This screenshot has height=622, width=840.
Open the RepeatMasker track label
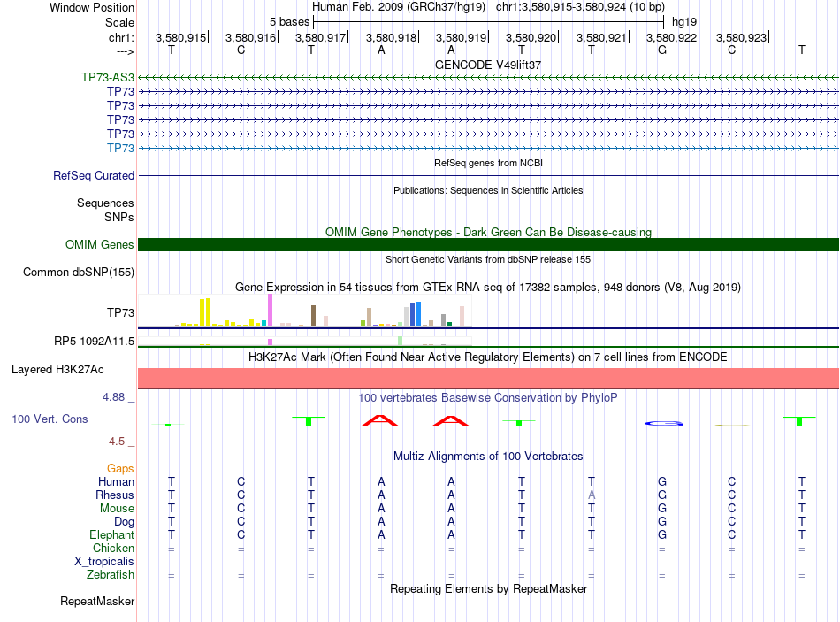pos(97,601)
